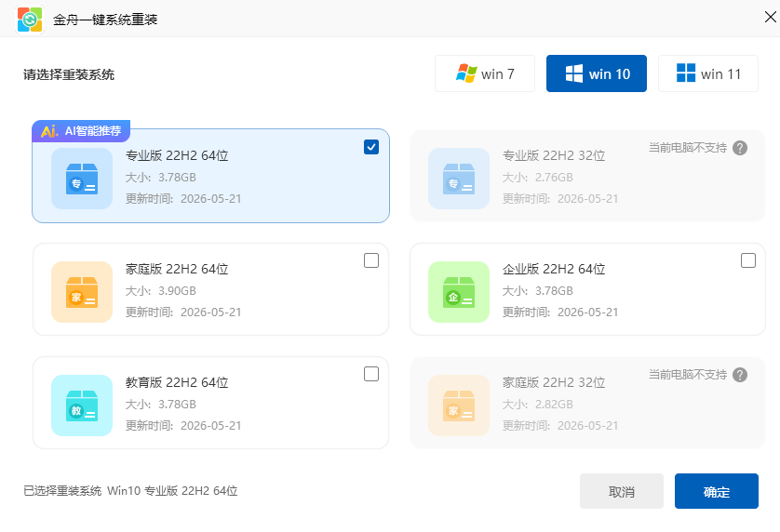Screen dimensions: 780x532
Task: Click 已选择重装系统 Win10 专业版 status text
Action: pyautogui.click(x=130, y=491)
